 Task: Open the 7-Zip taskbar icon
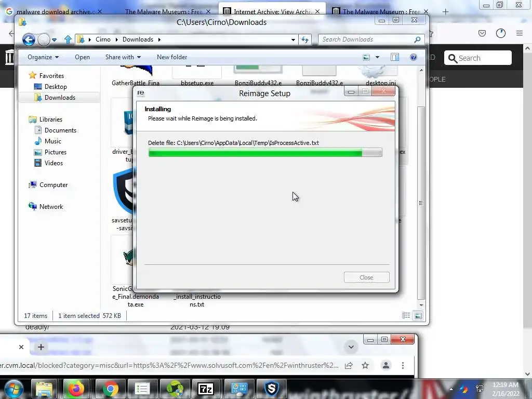coord(206,389)
